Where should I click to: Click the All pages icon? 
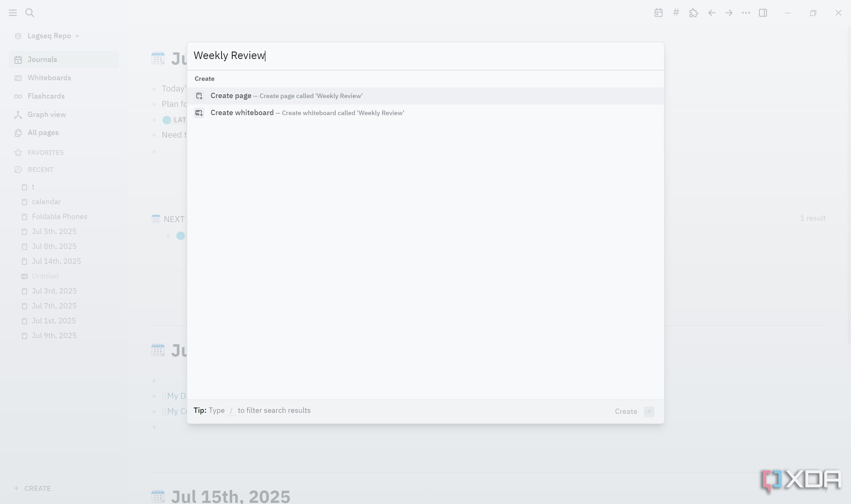pyautogui.click(x=18, y=133)
